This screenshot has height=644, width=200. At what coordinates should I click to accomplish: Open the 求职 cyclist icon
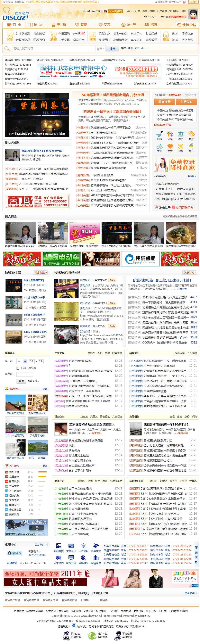point(159,146)
